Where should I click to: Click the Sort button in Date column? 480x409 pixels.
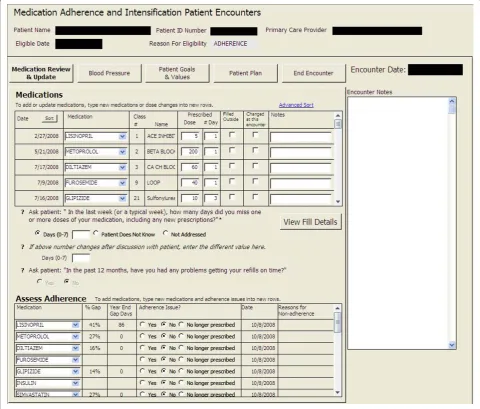(49, 118)
